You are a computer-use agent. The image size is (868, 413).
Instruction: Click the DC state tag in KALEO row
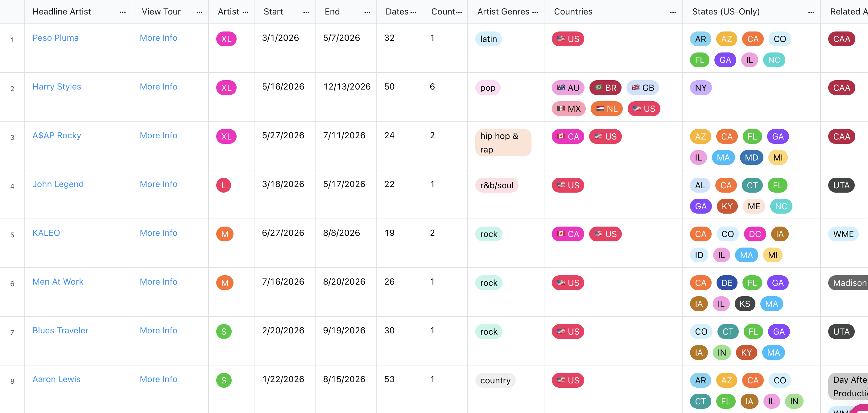[754, 234]
